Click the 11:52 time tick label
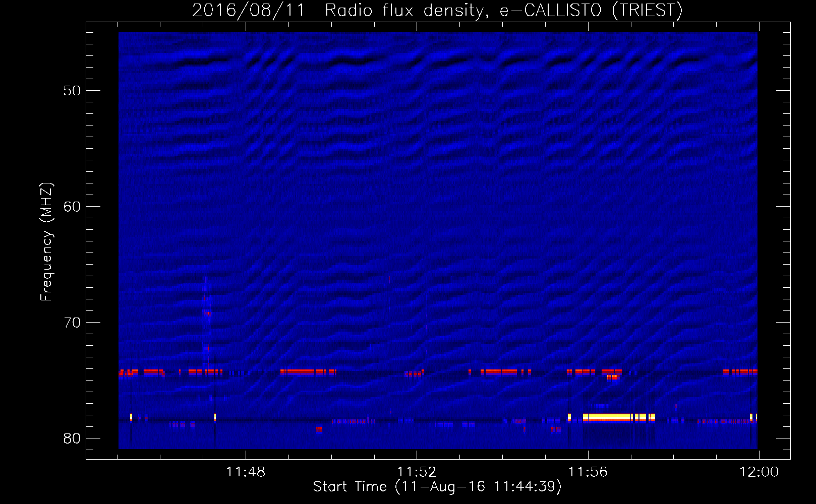Screen dimensions: 816x504 coord(417,472)
